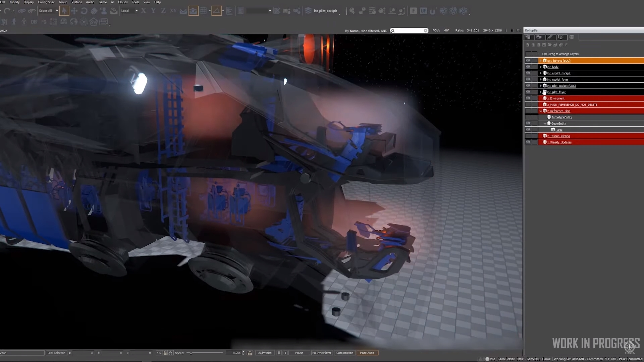Select the Move tool in toolbar
This screenshot has height=362, width=644.
[74, 11]
